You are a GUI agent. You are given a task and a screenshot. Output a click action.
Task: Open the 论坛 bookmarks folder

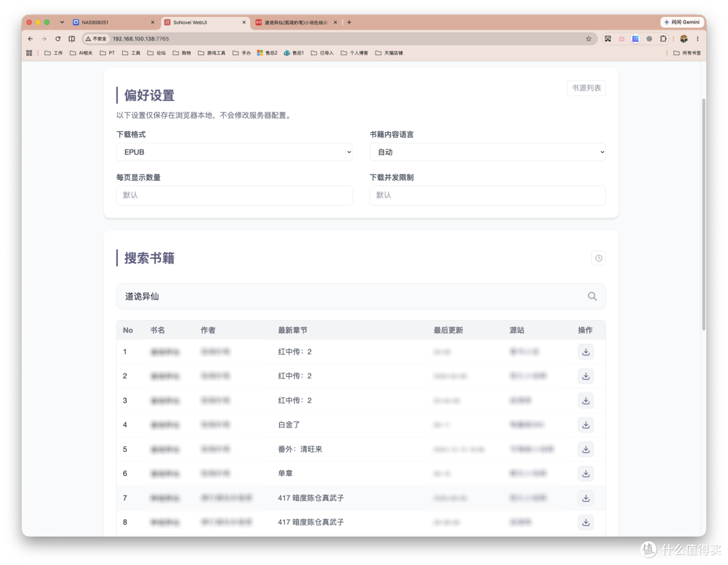156,53
